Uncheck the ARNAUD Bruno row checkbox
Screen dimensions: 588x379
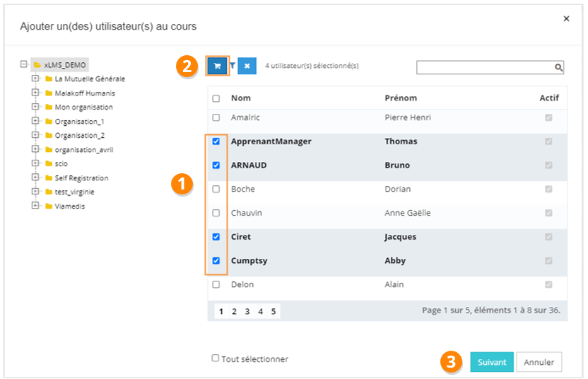(x=216, y=165)
